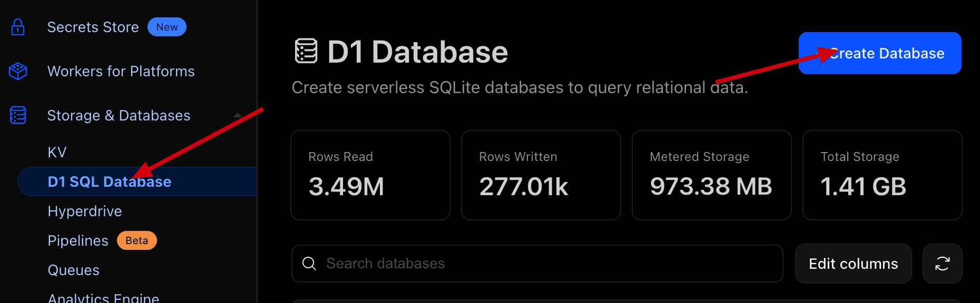Open Secrets Store page
This screenshot has height=303, width=980.
coord(93,27)
